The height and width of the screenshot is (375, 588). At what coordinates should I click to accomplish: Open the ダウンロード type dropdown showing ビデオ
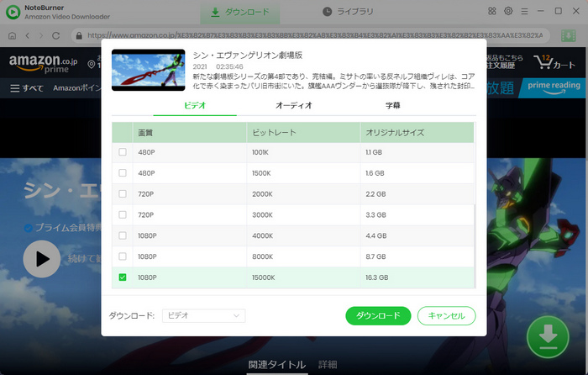pyautogui.click(x=203, y=315)
